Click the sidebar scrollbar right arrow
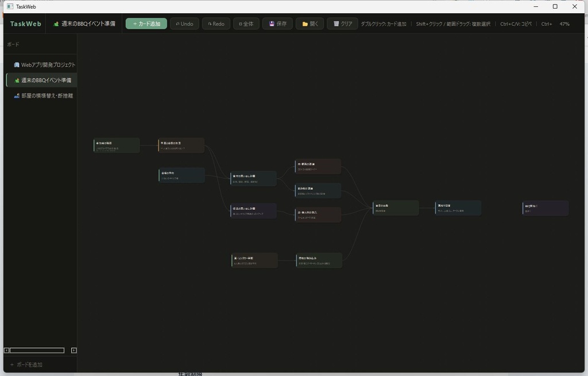This screenshot has height=376, width=588. (x=74, y=351)
